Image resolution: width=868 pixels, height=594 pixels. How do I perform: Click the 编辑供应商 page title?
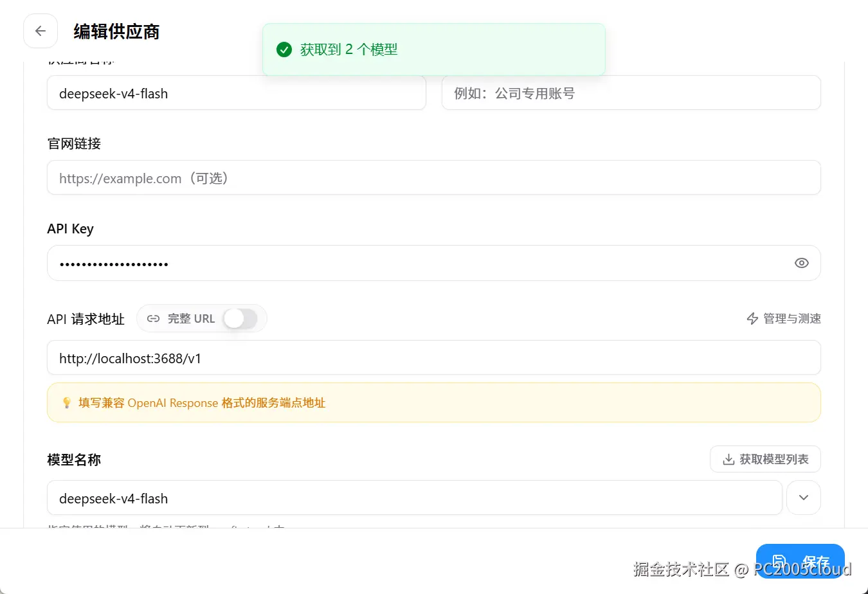pyautogui.click(x=116, y=32)
